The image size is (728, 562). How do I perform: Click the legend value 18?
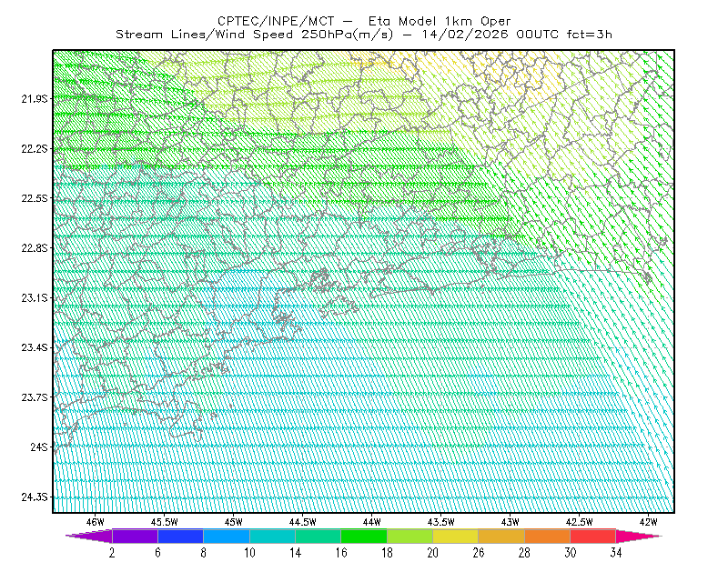click(387, 553)
